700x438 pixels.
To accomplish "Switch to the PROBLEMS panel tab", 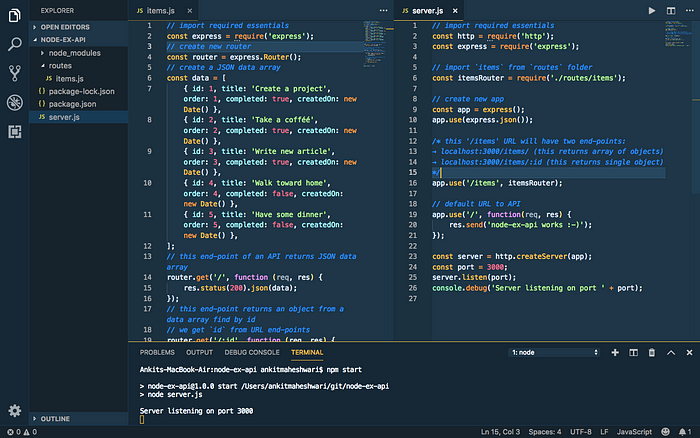I will [x=157, y=353].
